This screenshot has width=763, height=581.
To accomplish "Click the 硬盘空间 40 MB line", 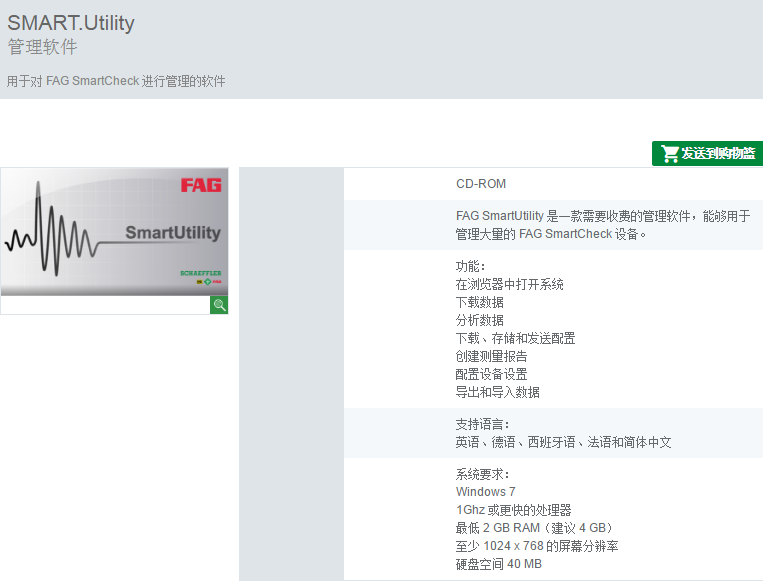I will pyautogui.click(x=499, y=564).
